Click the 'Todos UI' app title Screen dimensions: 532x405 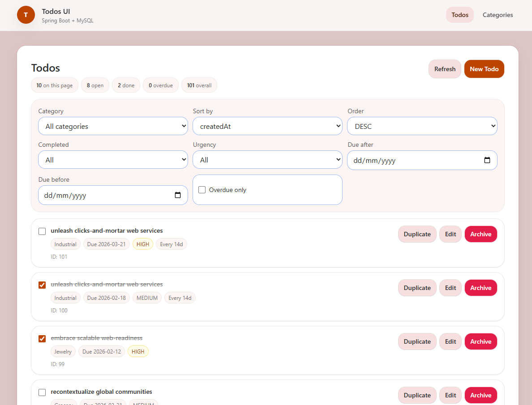(x=56, y=11)
